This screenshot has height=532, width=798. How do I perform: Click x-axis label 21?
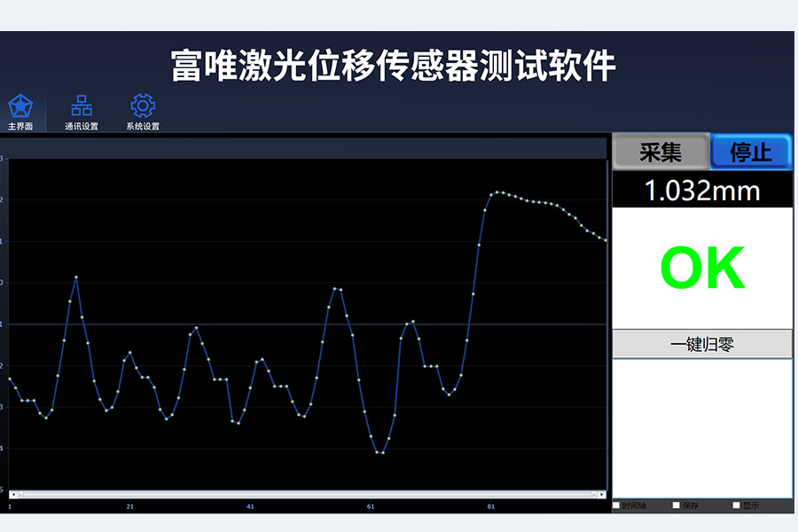129,506
